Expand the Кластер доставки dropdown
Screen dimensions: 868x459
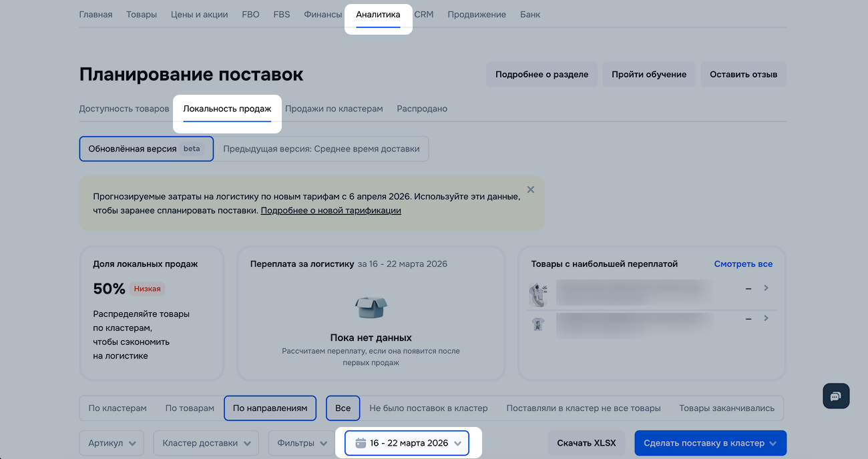point(206,443)
